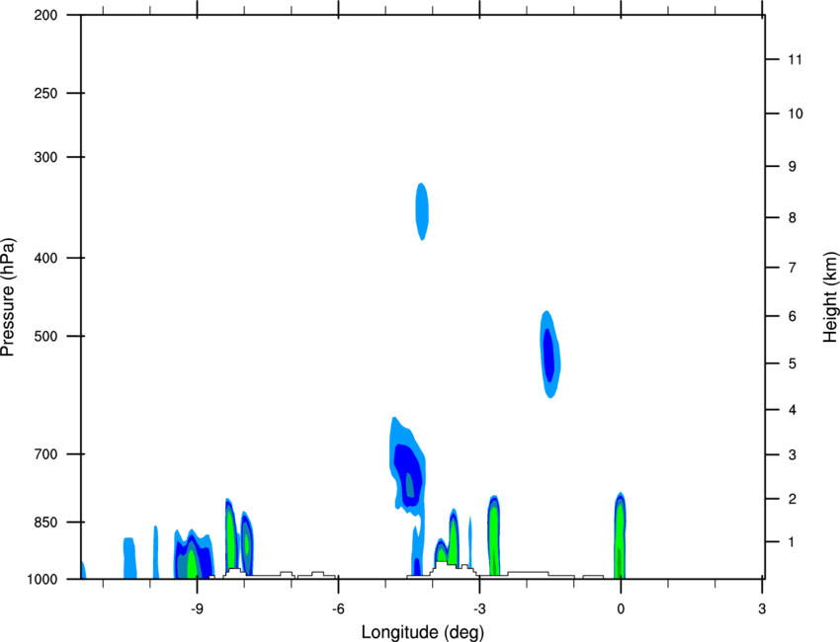The image size is (840, 642).
Task: Click the green column at longitude 0
Action: [621, 535]
